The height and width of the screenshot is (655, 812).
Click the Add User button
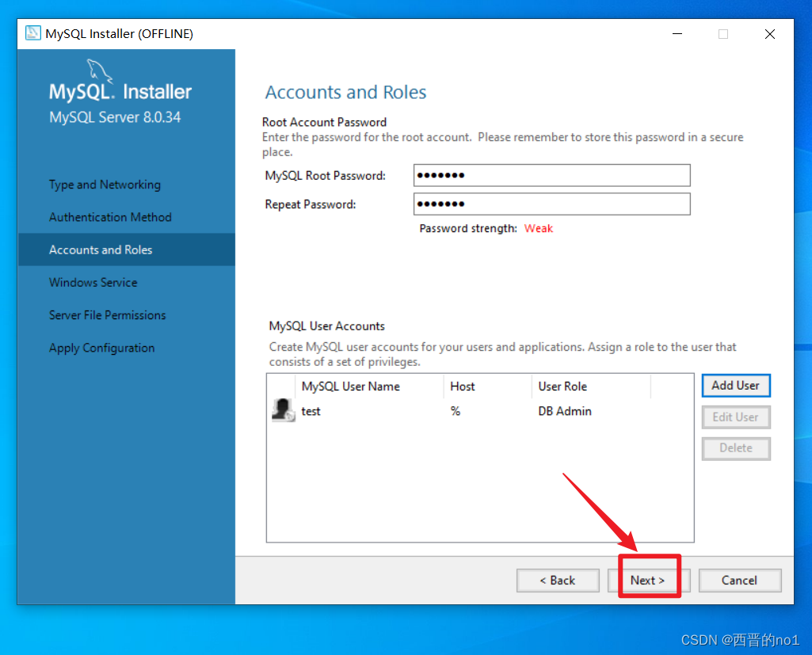(735, 386)
